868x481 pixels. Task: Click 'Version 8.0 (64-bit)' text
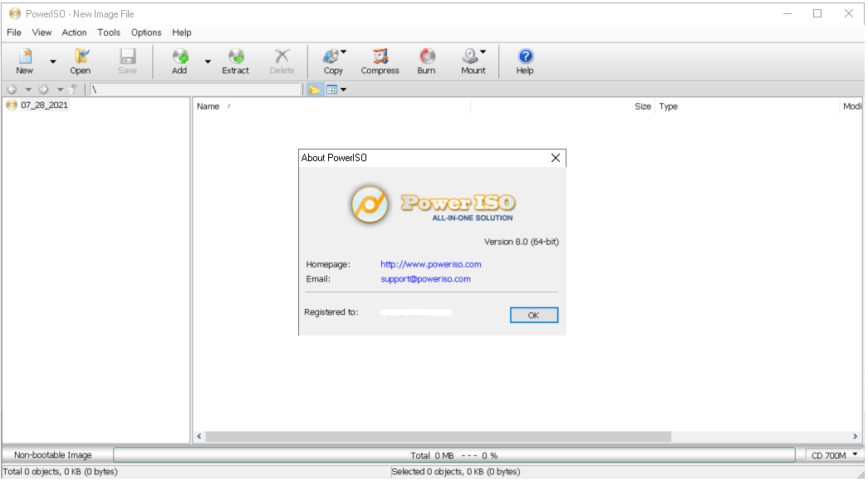522,241
